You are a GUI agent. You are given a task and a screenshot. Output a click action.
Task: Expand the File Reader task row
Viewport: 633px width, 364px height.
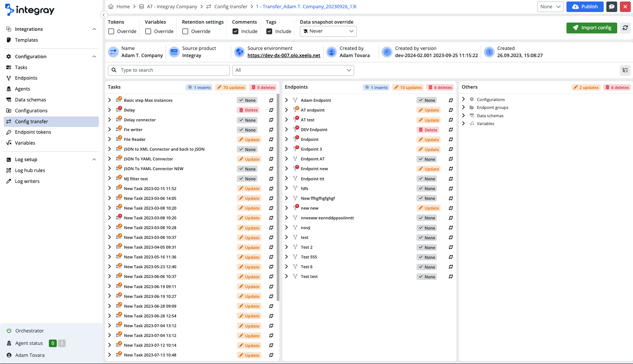[x=109, y=139]
